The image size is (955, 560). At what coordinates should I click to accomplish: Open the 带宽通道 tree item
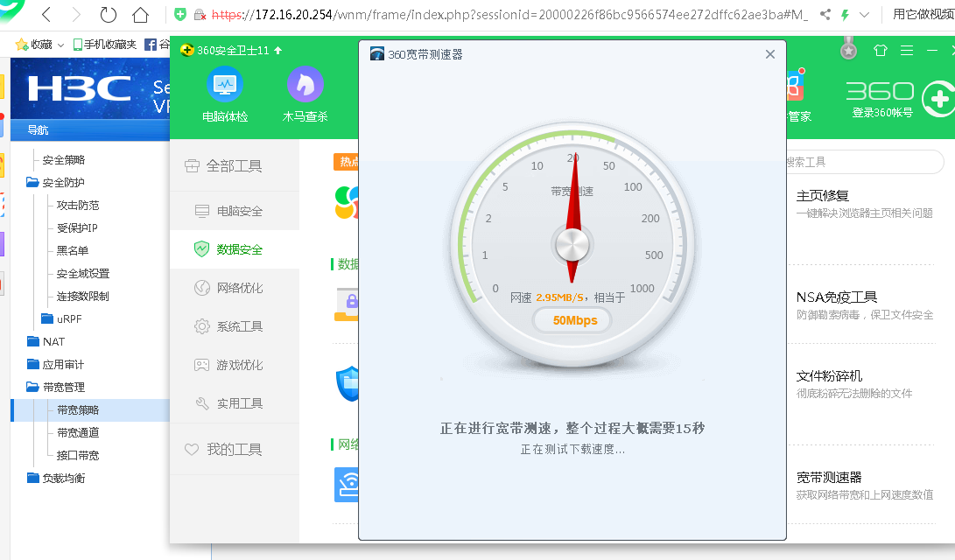coord(78,433)
